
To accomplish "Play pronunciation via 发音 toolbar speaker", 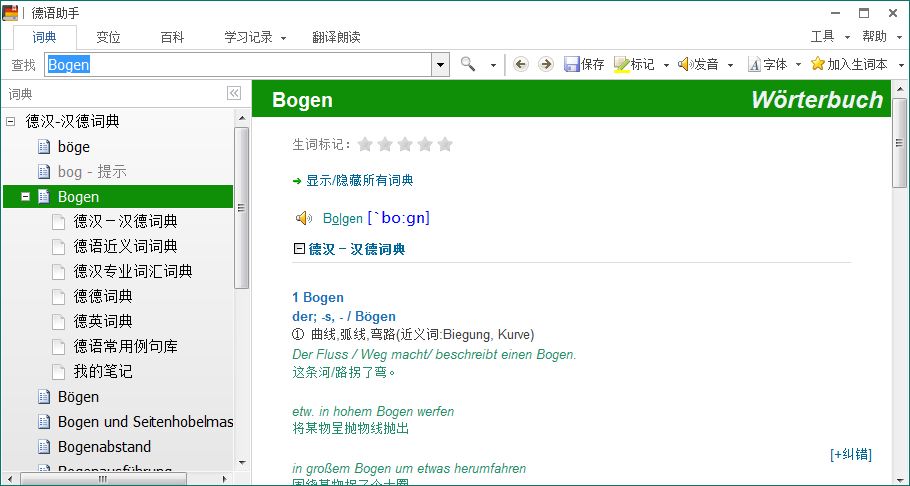I will tap(685, 64).
